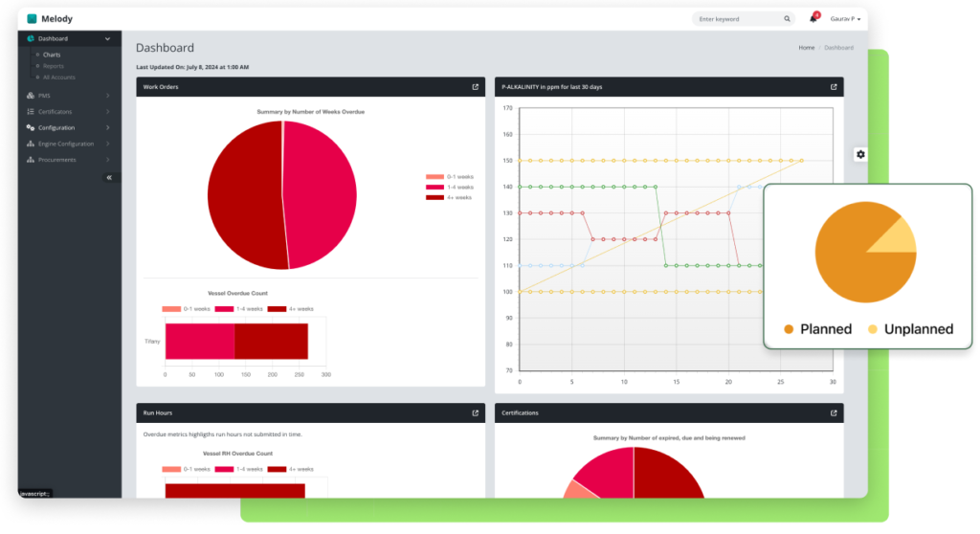Image resolution: width=980 pixels, height=534 pixels.
Task: Click the Dashboard breadcrumb link
Action: (x=838, y=48)
